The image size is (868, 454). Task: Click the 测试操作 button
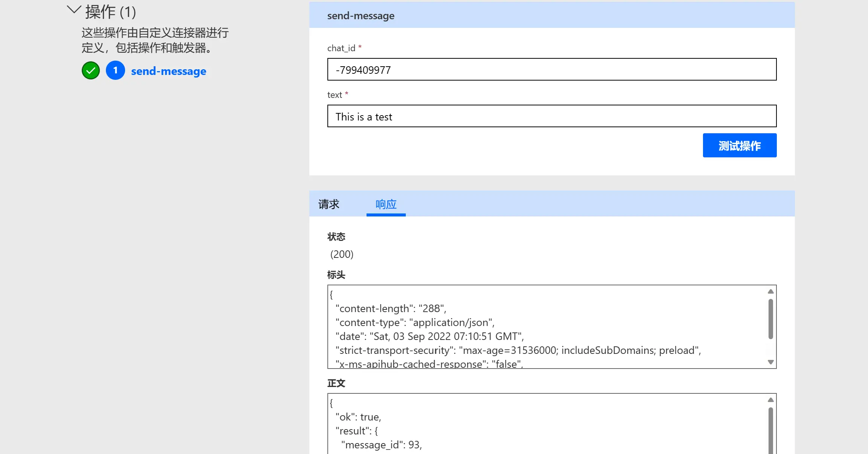click(x=740, y=145)
